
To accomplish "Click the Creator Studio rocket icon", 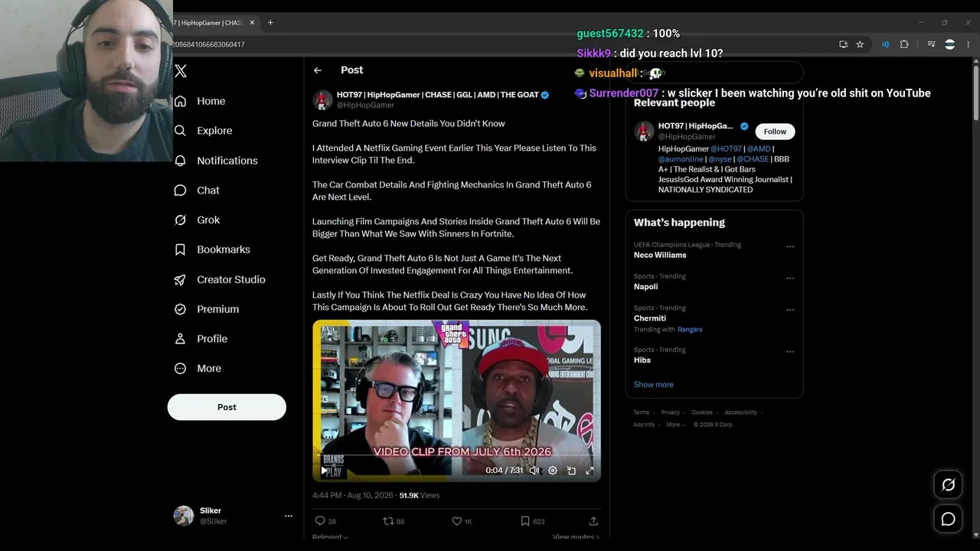I will [180, 279].
